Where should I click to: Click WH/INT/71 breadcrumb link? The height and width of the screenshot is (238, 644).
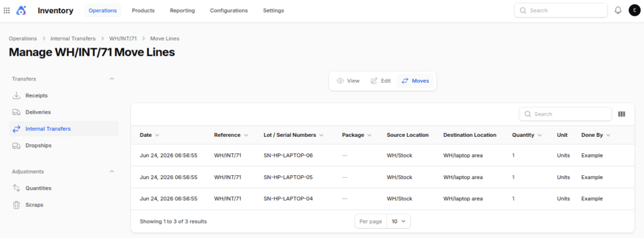(x=123, y=38)
